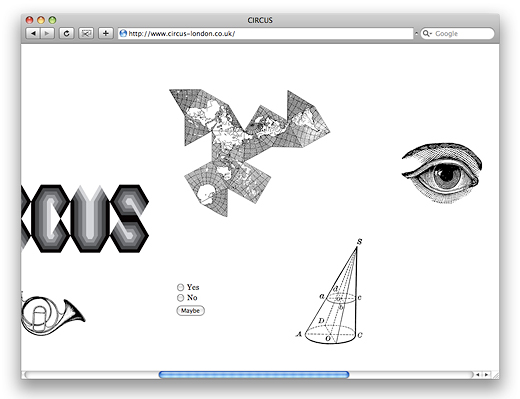The image size is (520, 399).
Task: Click the circus-london.co.uk URL address field
Action: 265,33
